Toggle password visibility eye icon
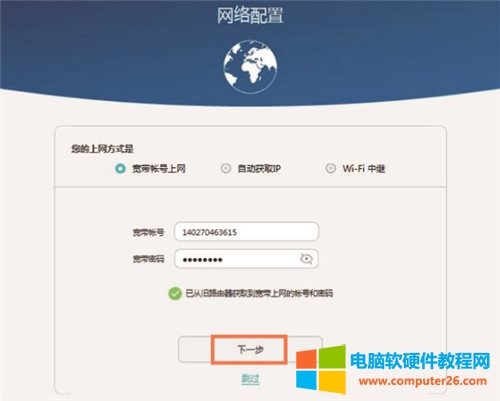500x401 pixels. click(306, 259)
